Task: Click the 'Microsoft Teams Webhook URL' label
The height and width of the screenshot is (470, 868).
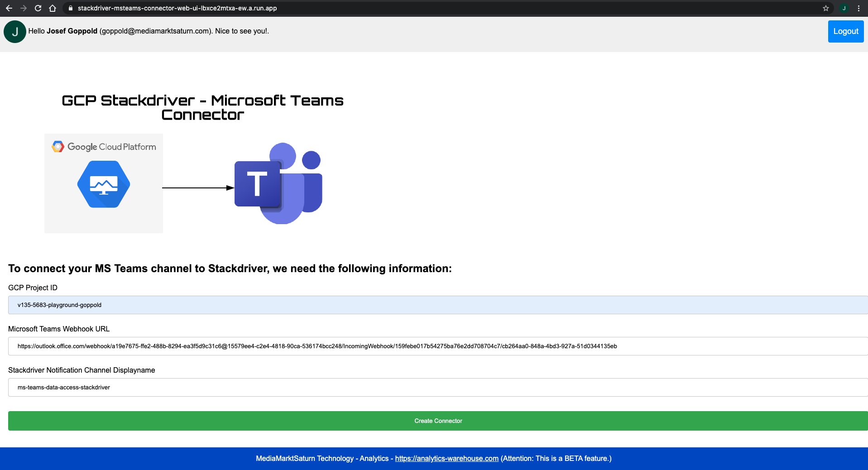Action: point(59,329)
